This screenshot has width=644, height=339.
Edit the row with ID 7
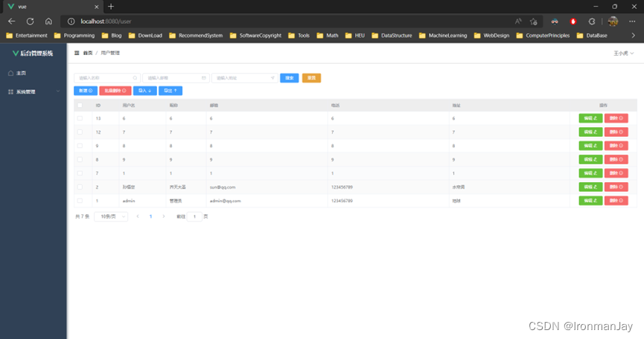[590, 173]
